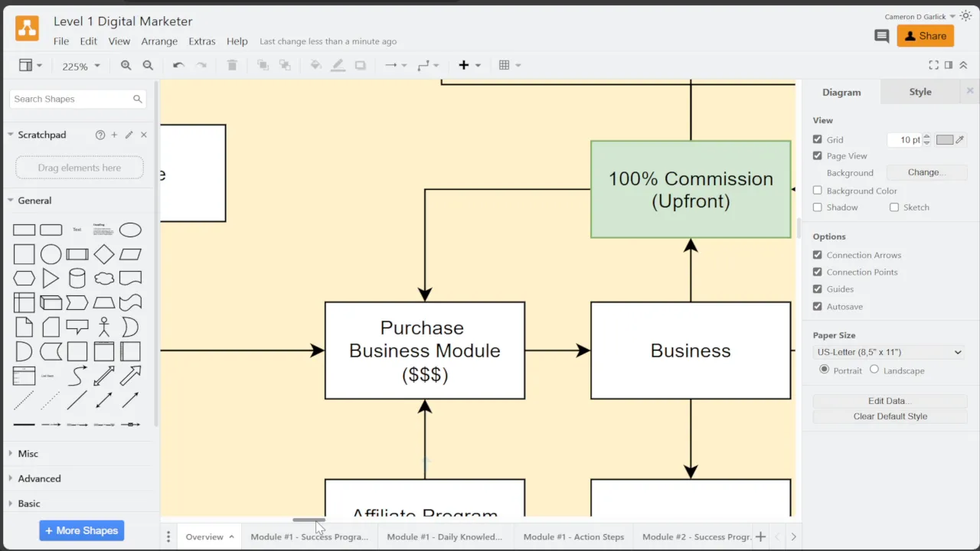Click the Shadow toolbar icon

point(360,66)
